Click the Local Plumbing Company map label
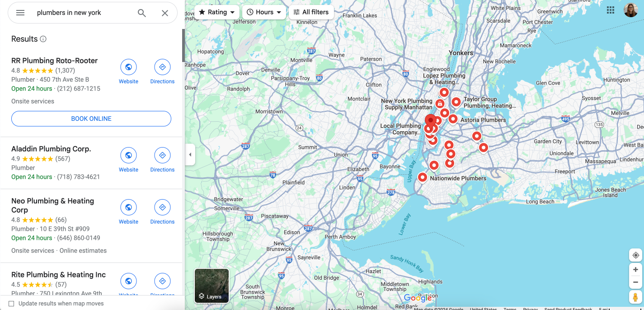The width and height of the screenshot is (644, 310). click(x=400, y=129)
